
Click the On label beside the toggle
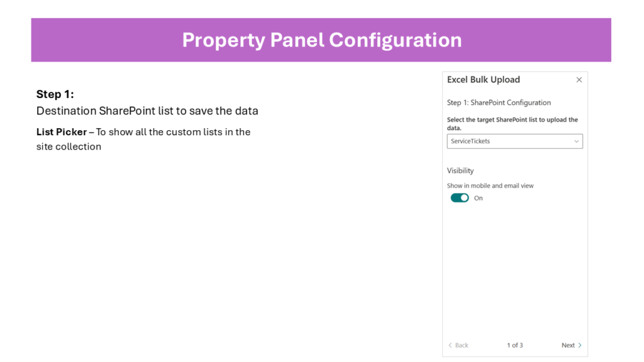(x=479, y=198)
